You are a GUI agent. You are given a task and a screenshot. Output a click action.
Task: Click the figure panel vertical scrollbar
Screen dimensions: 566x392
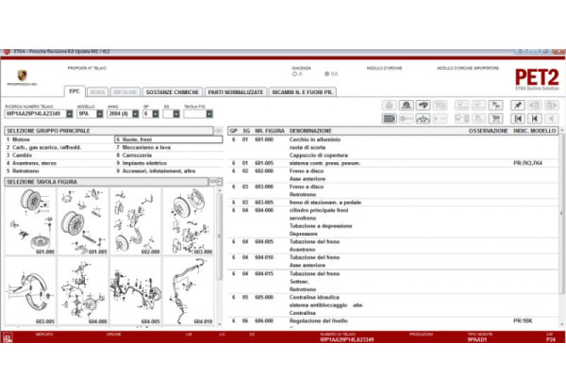click(220, 254)
